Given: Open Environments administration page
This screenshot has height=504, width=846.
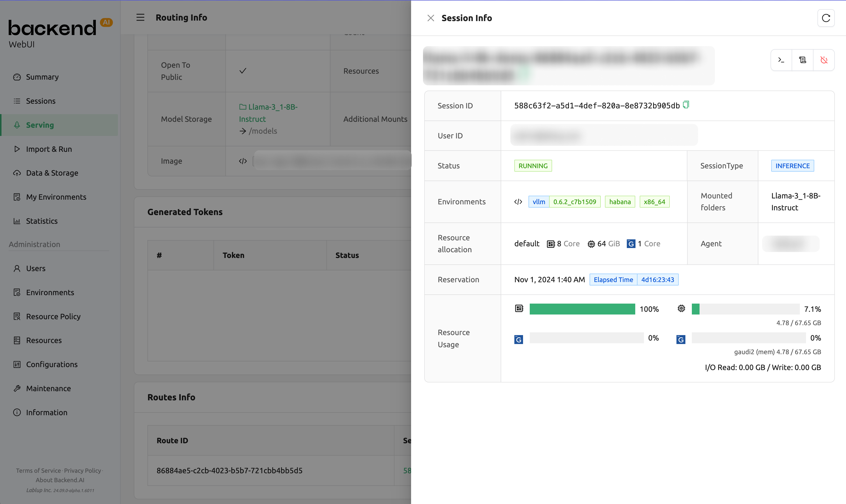Looking at the screenshot, I should pyautogui.click(x=60, y=292).
